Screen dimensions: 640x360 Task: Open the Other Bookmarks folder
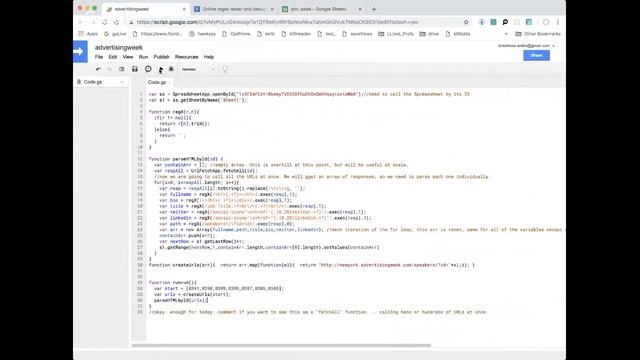538,34
